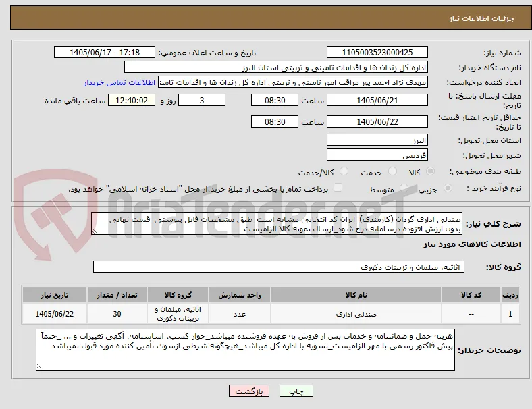Click the چاپ (print) button
The image size is (532, 409).
pyautogui.click(x=296, y=391)
